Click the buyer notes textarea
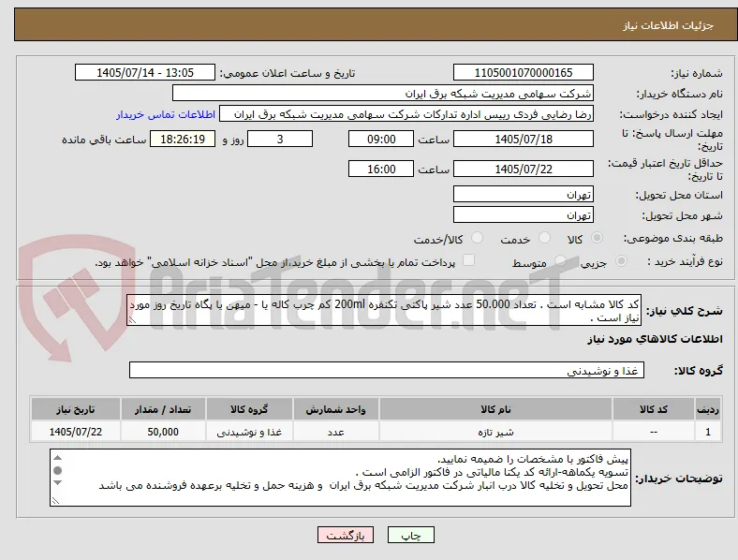The image size is (738, 560). [x=340, y=478]
